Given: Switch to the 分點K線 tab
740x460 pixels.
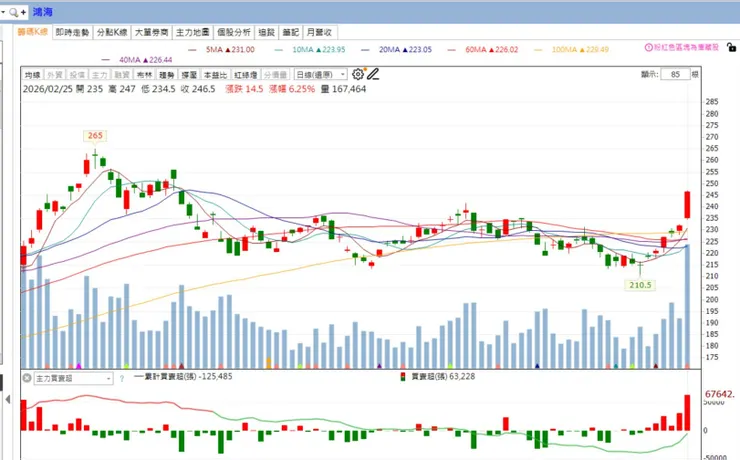Looking at the screenshot, I should [x=112, y=32].
